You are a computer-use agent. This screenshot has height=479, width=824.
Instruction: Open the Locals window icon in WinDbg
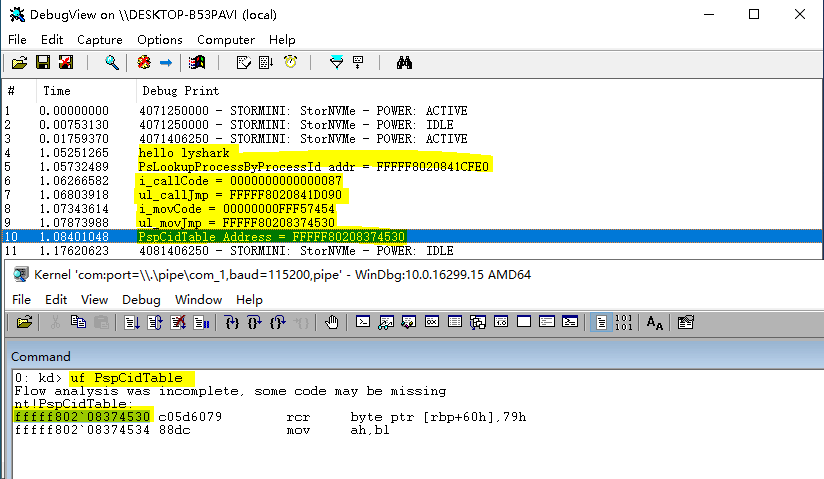pos(409,322)
